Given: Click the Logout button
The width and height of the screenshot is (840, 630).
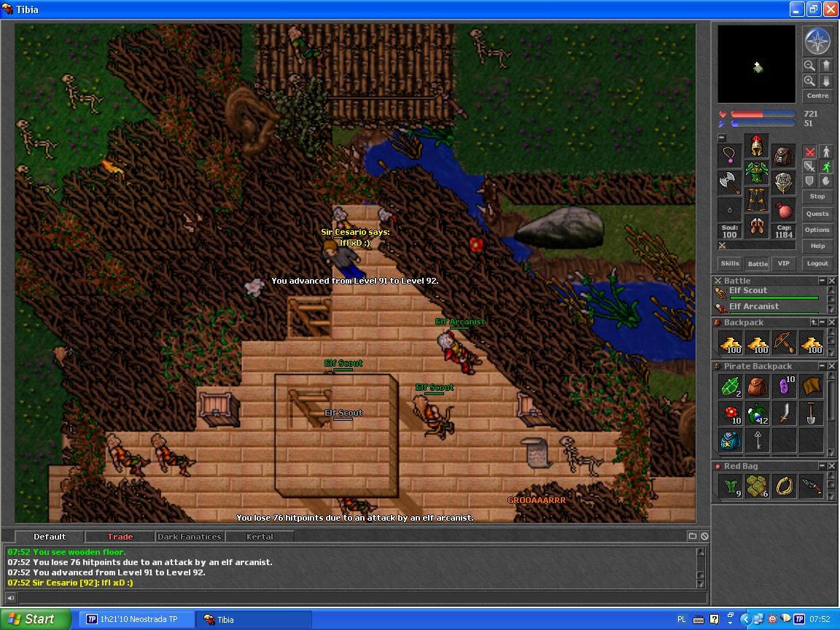Looking at the screenshot, I should tap(817, 263).
